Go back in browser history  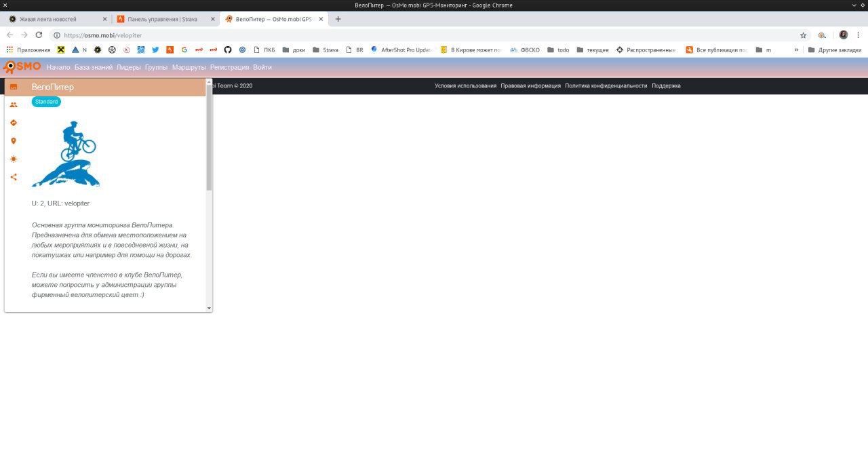[10, 35]
